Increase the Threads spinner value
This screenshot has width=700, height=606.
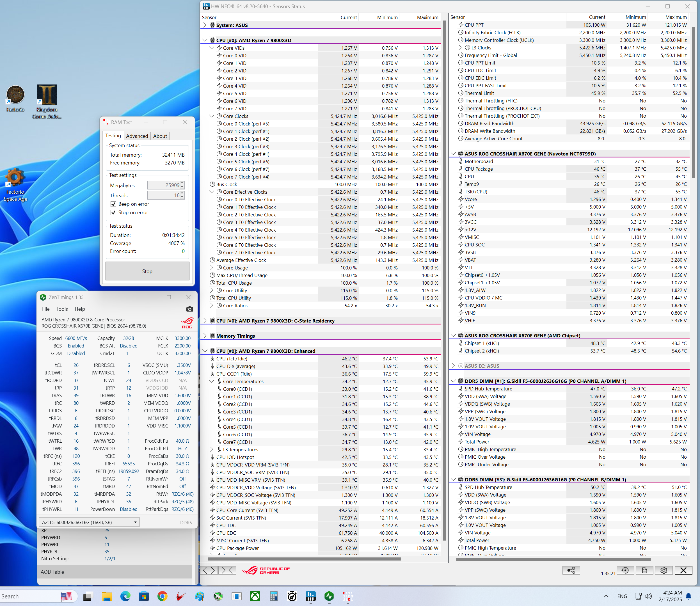point(182,193)
